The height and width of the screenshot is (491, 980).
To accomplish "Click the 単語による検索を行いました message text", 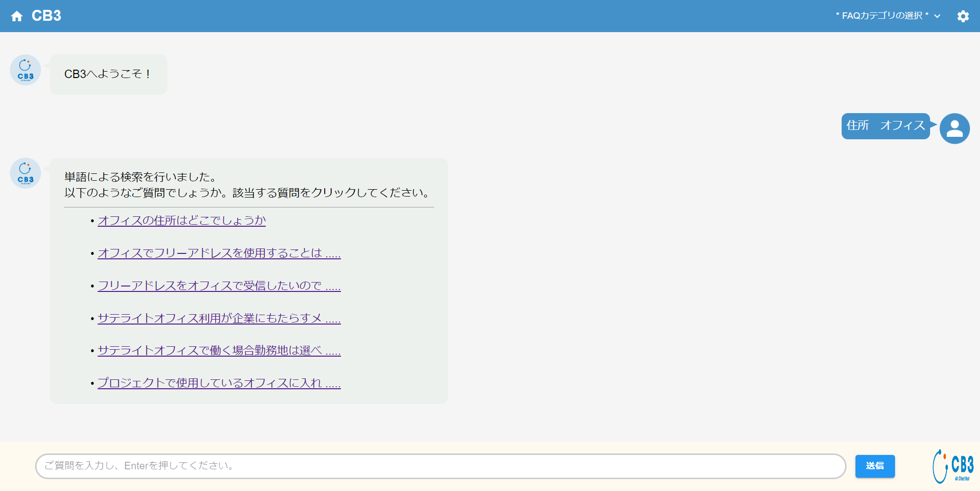I will 140,177.
